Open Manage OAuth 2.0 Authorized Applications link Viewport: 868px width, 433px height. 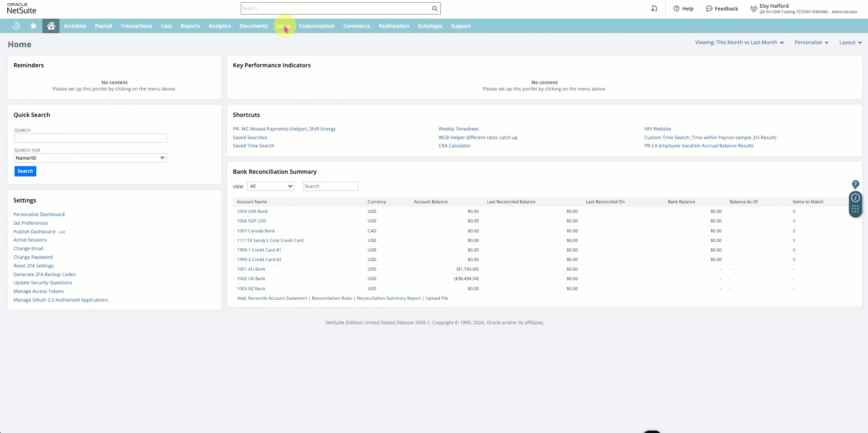(x=61, y=300)
